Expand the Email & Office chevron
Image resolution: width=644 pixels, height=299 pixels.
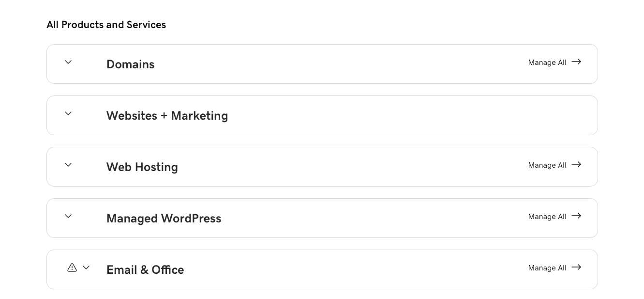click(x=86, y=268)
